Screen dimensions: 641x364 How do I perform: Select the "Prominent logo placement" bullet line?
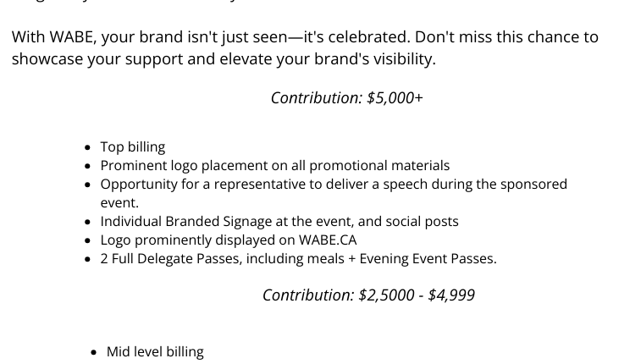275,165
